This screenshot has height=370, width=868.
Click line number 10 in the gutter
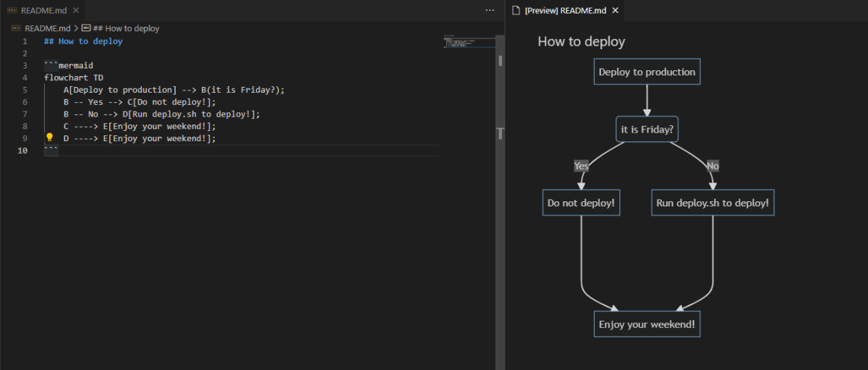point(22,151)
